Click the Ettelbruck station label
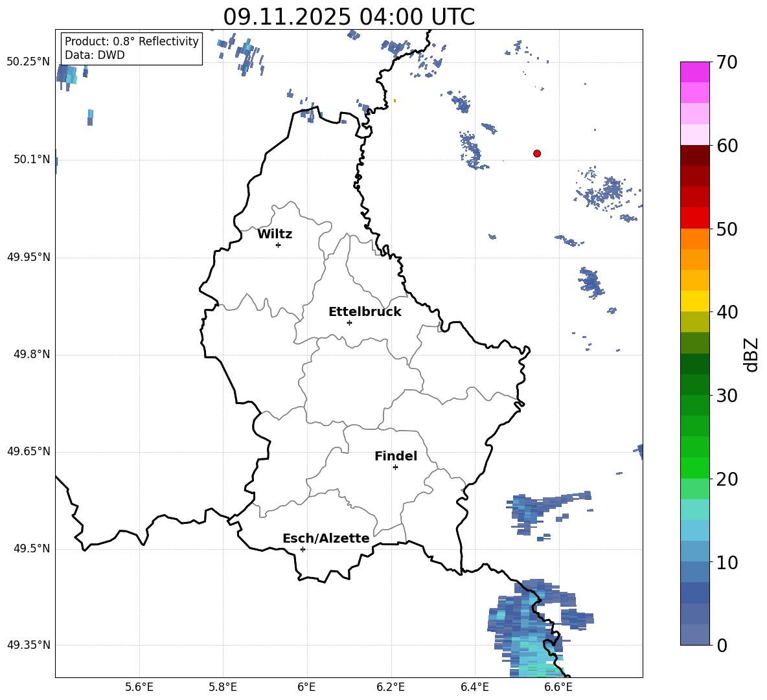767x700 pixels. click(365, 312)
